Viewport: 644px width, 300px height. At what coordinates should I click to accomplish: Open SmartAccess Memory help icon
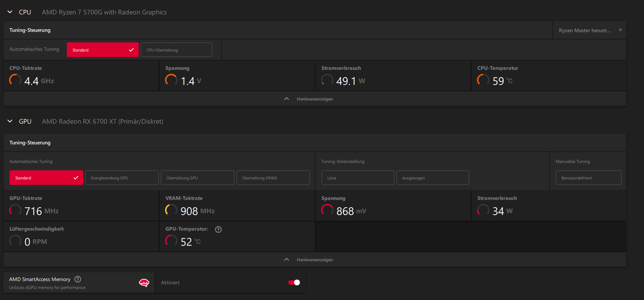point(78,279)
